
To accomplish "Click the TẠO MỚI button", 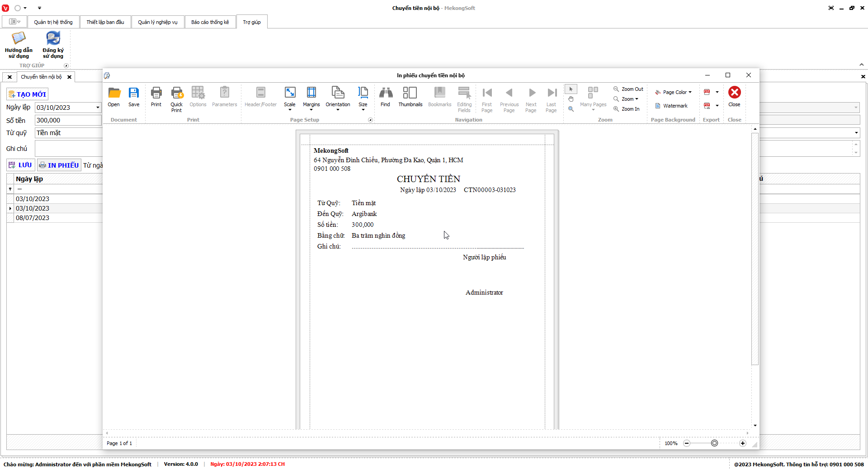I will click(27, 94).
